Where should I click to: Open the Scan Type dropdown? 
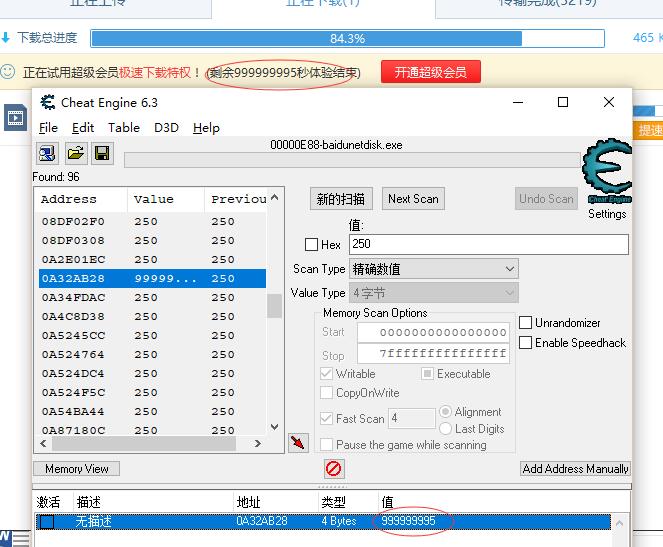coord(434,269)
